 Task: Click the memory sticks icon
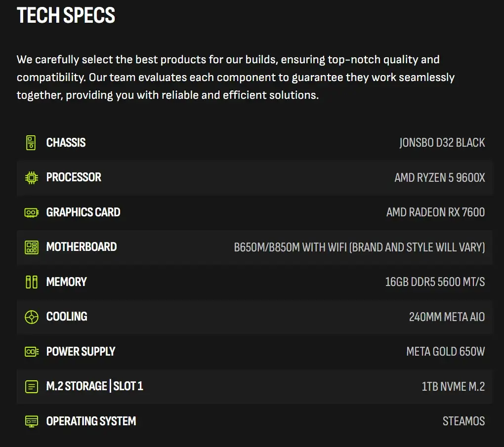32,282
